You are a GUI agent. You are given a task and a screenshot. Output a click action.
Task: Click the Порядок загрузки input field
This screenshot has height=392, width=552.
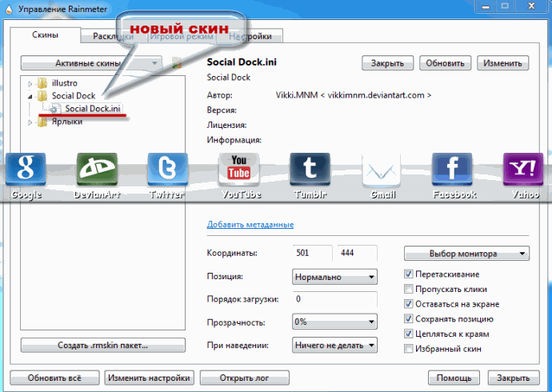334,299
